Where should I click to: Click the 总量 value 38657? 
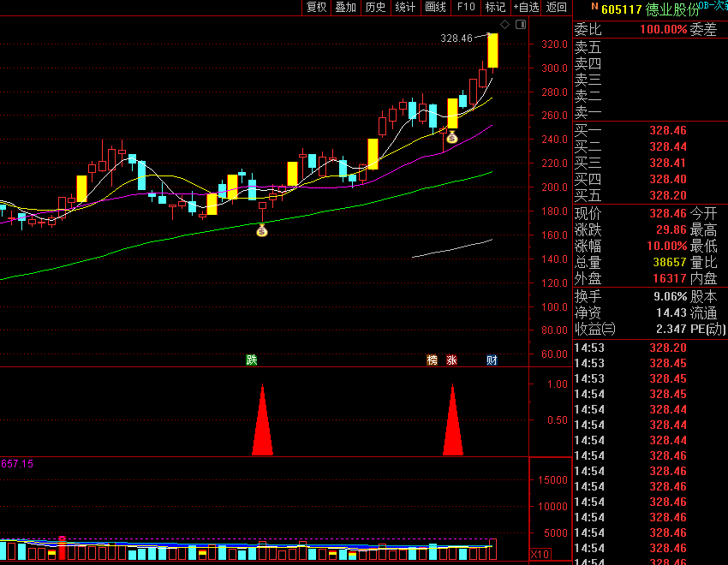pyautogui.click(x=670, y=262)
